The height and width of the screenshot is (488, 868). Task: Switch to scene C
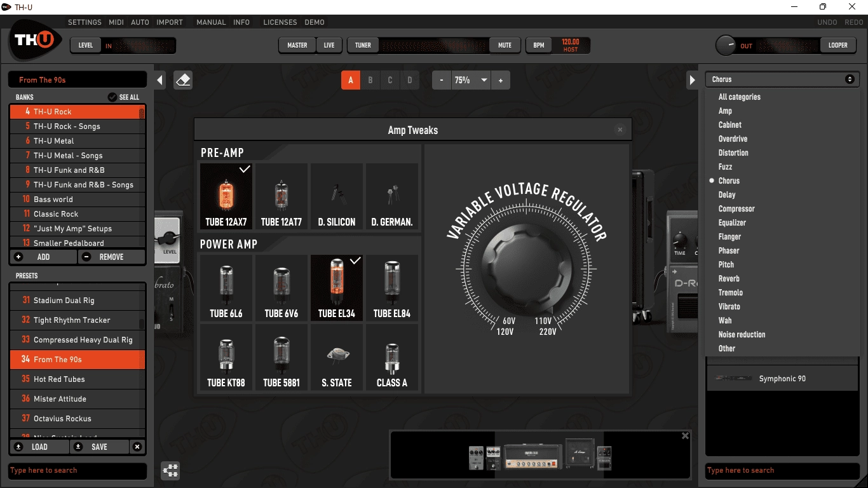[390, 80]
